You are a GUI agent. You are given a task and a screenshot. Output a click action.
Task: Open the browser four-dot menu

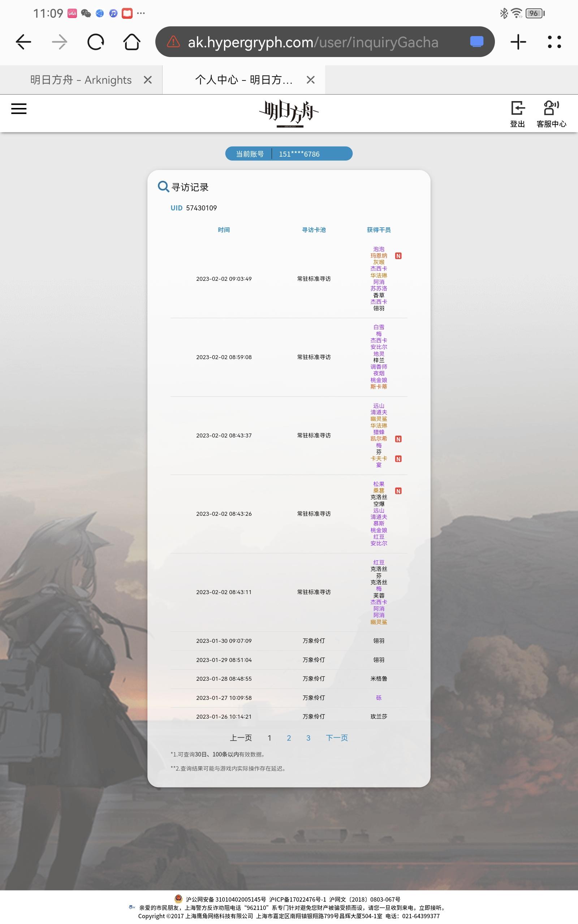(554, 42)
